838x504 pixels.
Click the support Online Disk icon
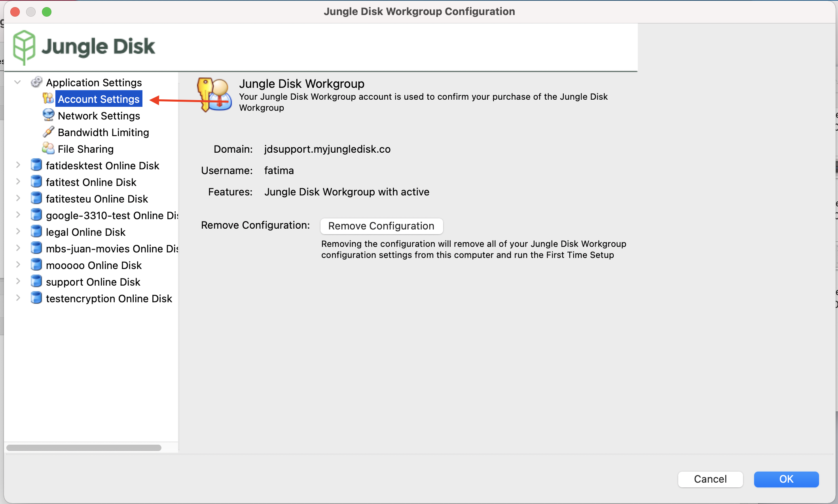pos(36,281)
